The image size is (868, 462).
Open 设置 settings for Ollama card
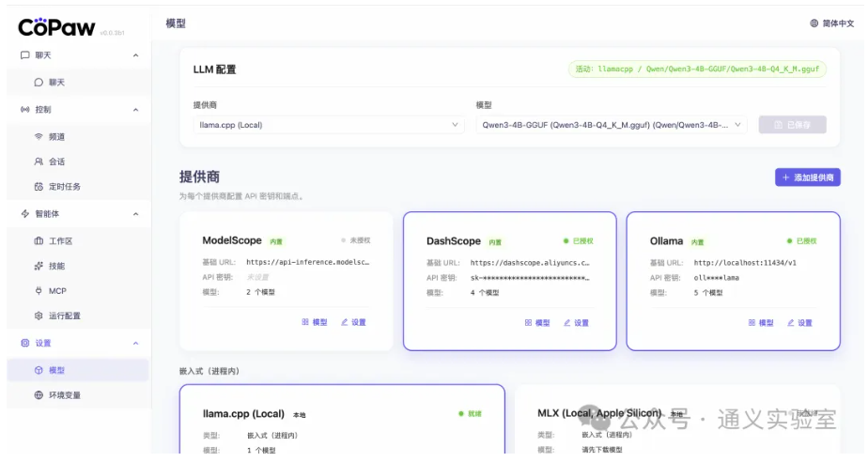pyautogui.click(x=800, y=323)
